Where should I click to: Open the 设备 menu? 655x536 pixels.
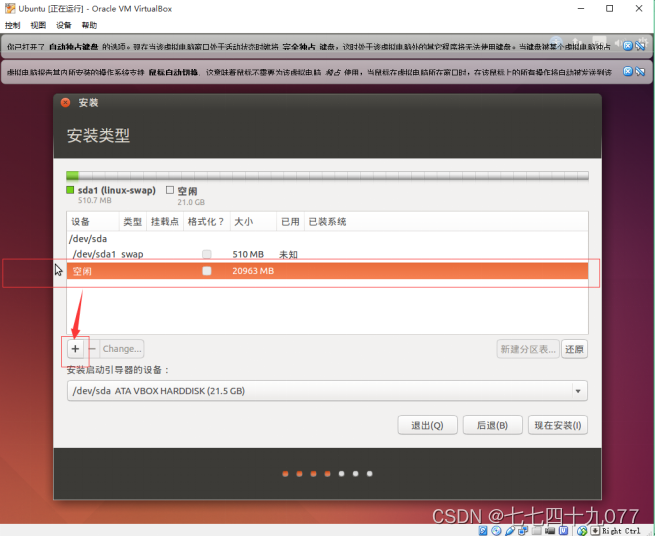pyautogui.click(x=63, y=25)
